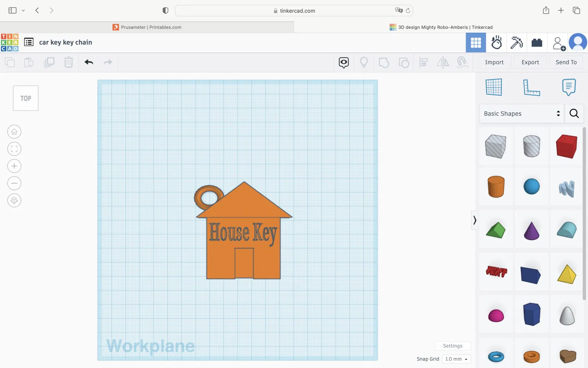
Task: Open the Bricks editor
Action: coord(537,43)
